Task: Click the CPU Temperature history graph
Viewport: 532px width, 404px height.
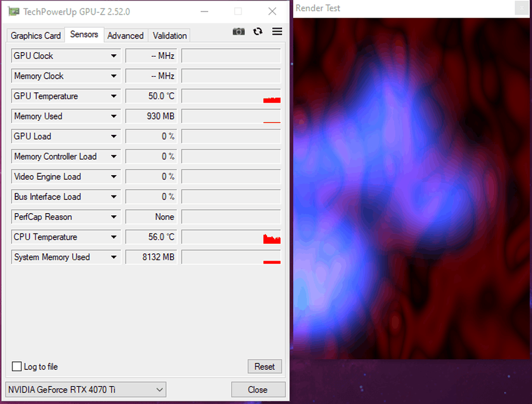Action: point(231,237)
